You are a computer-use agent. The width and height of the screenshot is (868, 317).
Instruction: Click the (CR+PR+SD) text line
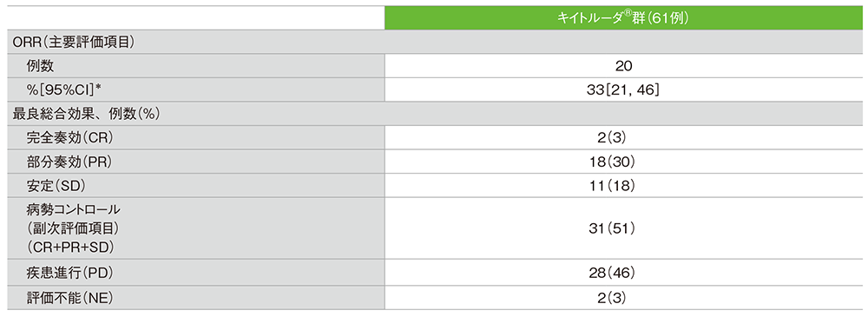coord(67,244)
